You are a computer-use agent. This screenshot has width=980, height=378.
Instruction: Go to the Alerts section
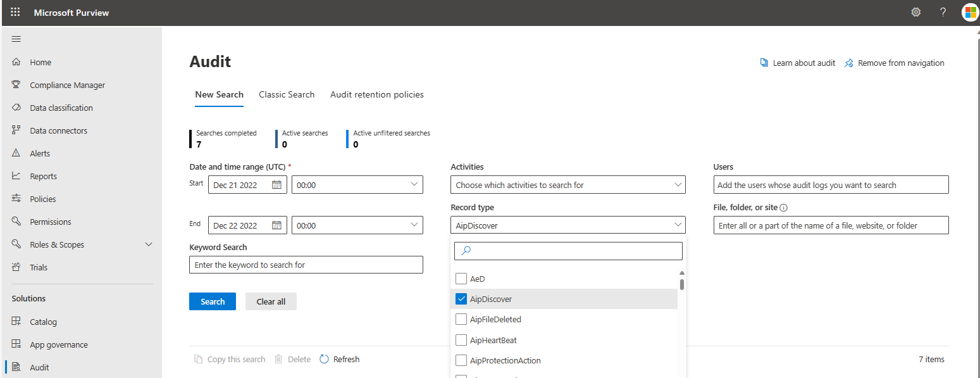pos(40,153)
